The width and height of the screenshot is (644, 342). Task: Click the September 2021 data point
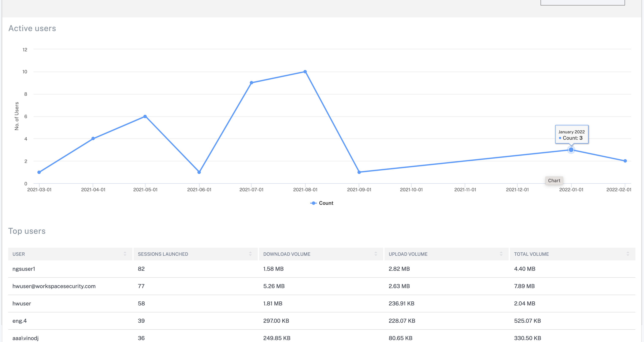(x=359, y=172)
